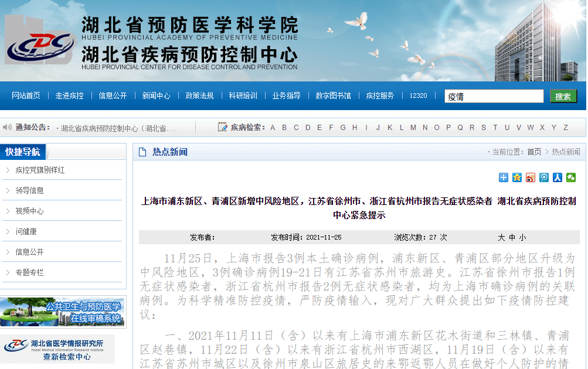Image resolution: width=588 pixels, height=369 pixels.
Task: Set article font size to 小
Action: point(523,238)
